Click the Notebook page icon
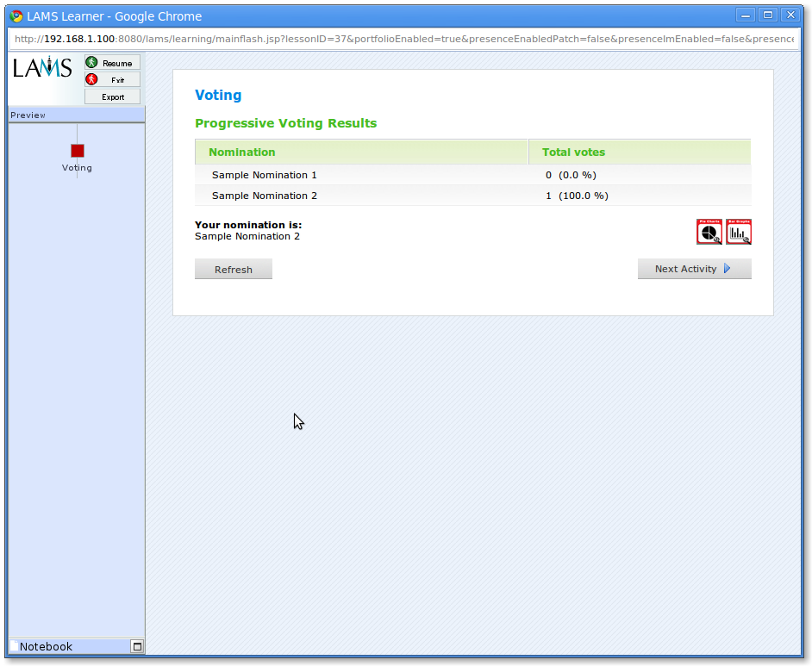 point(14,646)
